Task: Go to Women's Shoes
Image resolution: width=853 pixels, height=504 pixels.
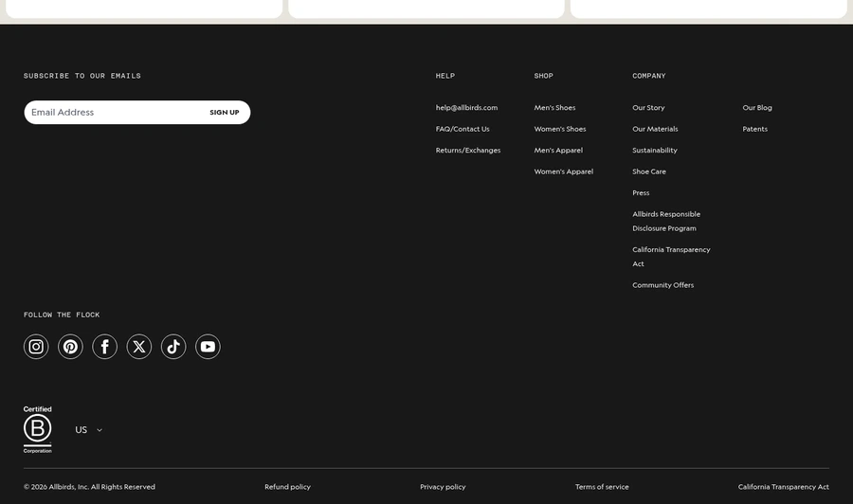Action: click(560, 129)
